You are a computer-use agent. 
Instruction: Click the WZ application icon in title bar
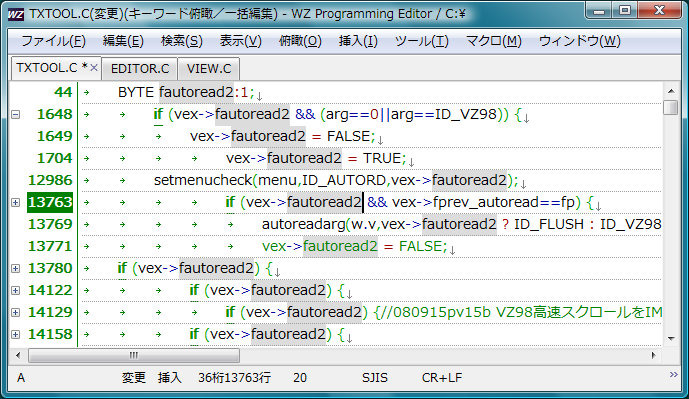[16, 14]
